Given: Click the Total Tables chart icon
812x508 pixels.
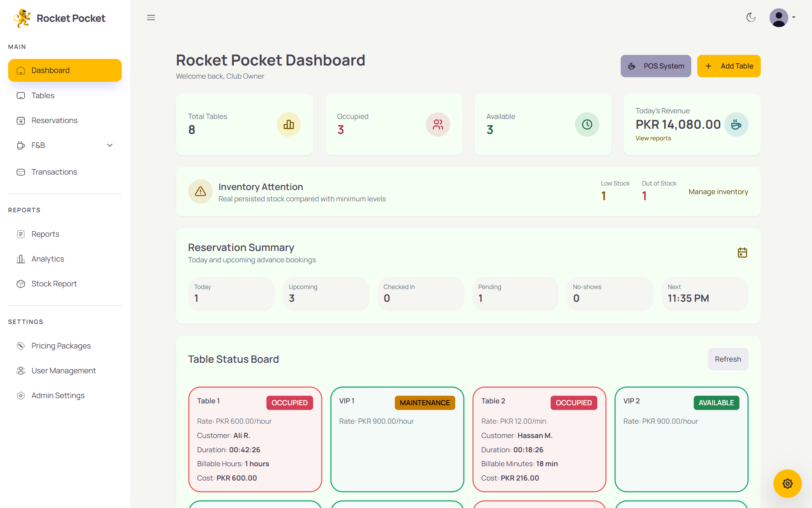Looking at the screenshot, I should (x=289, y=125).
